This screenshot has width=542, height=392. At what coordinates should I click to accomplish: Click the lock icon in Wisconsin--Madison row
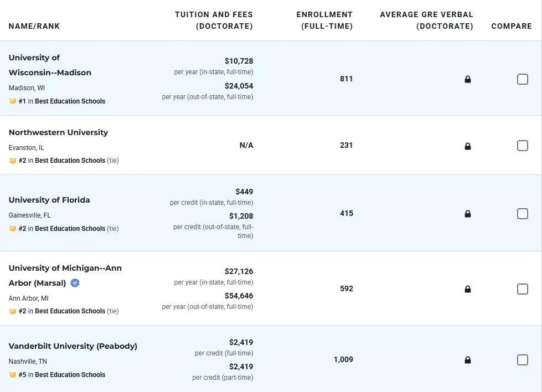point(468,79)
